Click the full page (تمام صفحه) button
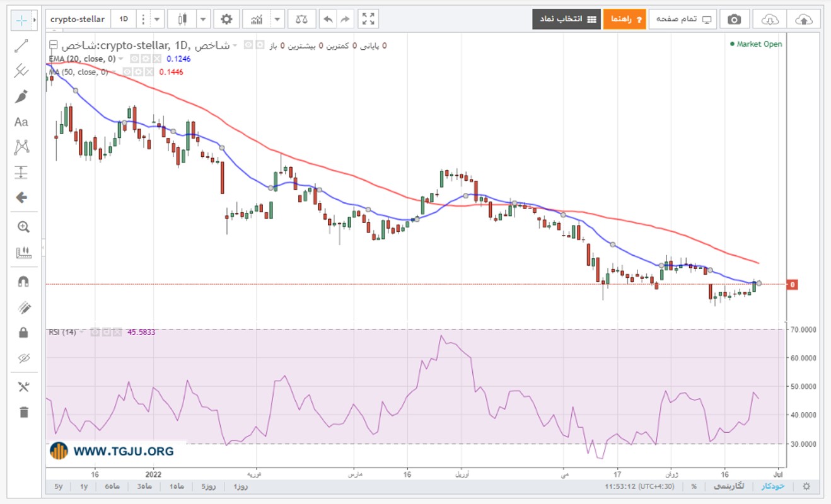 pos(683,19)
